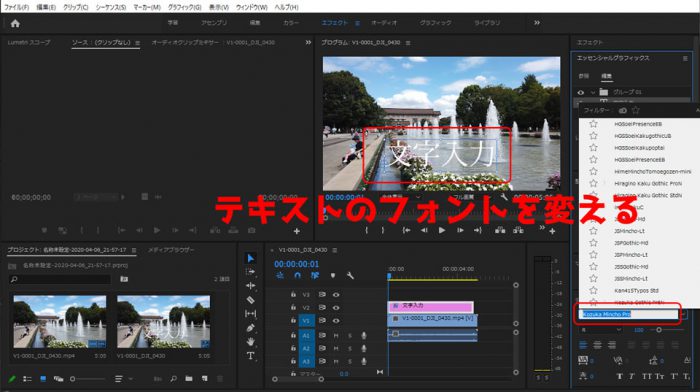
Task: Adjust Project panel thumbnail zoom slider
Action: tap(73, 379)
